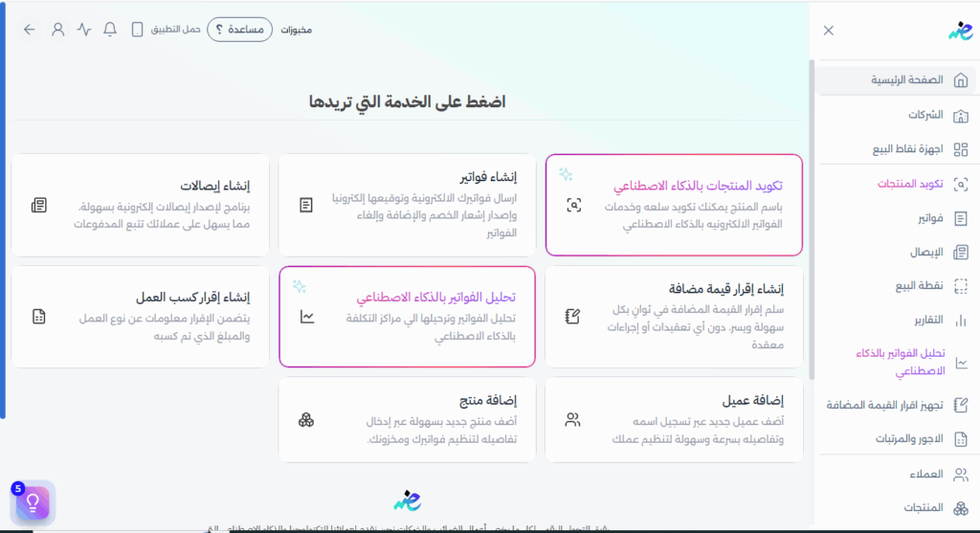Open إنشاء إقرار قيمة مضافة card title
The width and height of the screenshot is (980, 533).
point(726,288)
